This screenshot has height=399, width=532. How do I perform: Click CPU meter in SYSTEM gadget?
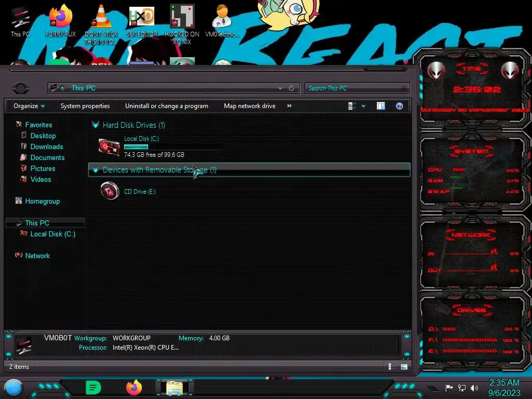(x=473, y=170)
